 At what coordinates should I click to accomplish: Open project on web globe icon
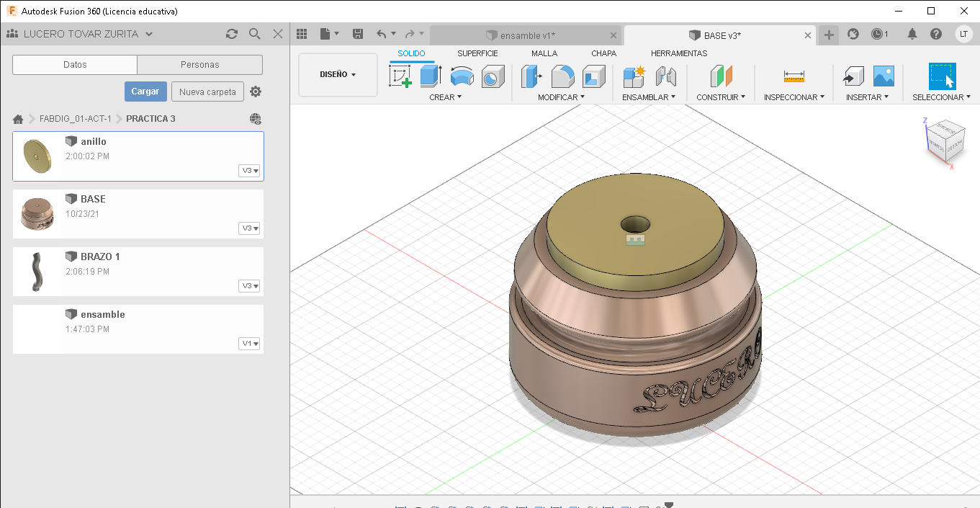pyautogui.click(x=256, y=119)
